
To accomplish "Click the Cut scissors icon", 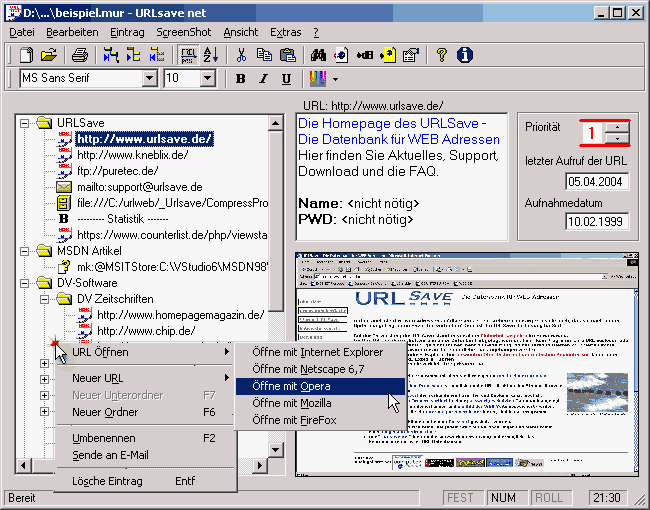I will click(240, 55).
